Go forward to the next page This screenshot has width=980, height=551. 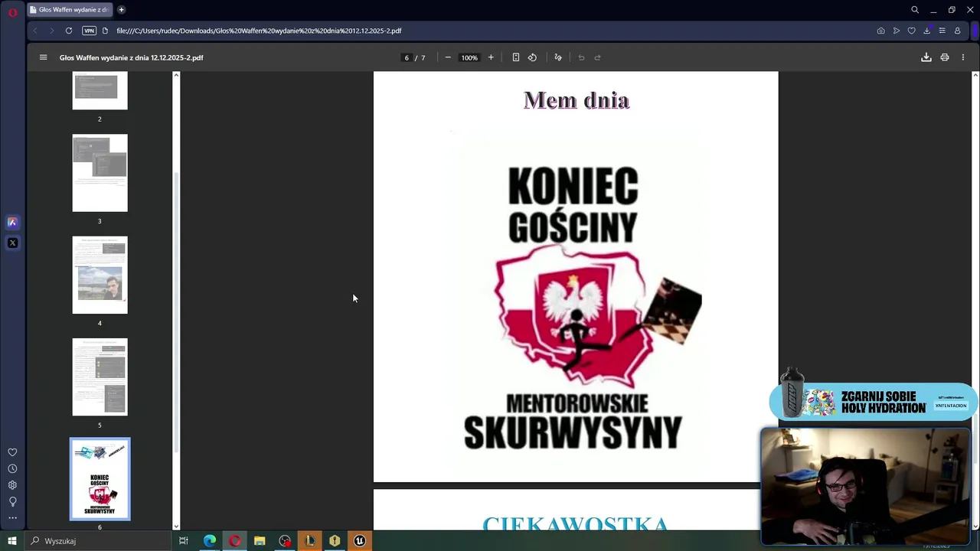pos(51,31)
